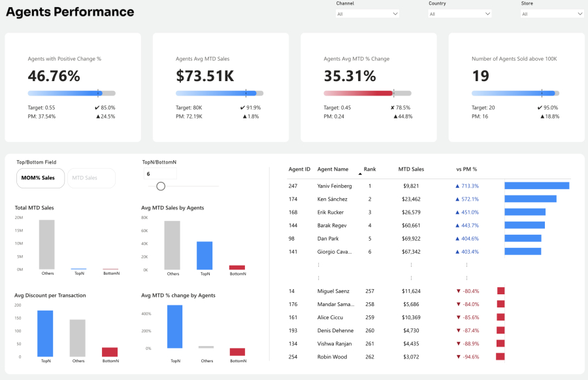Expand the Country filter dropdown
Viewport: 588px width, 380px height.
460,14
